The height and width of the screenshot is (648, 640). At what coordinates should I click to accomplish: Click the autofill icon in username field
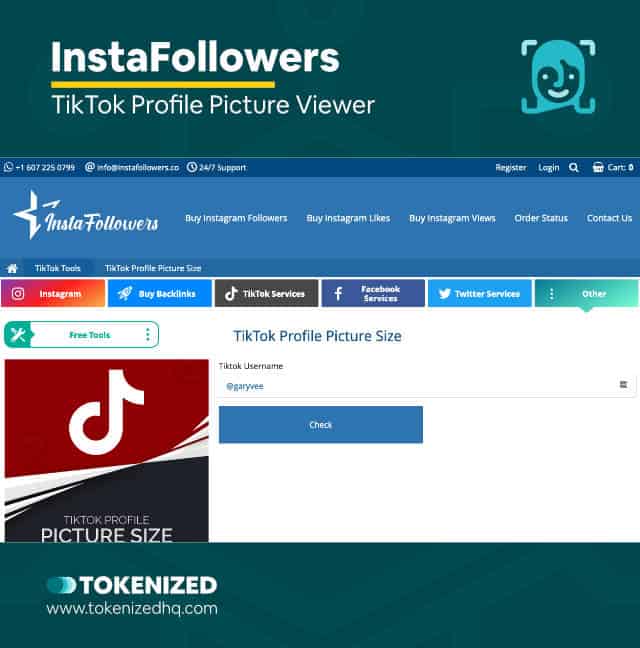[x=623, y=385]
